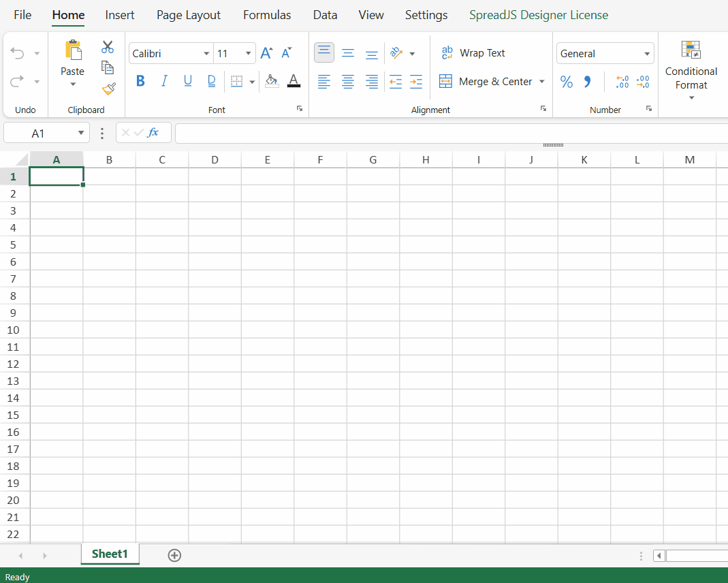This screenshot has height=583, width=728.
Task: Toggle Double Underline formatting
Action: tap(211, 81)
